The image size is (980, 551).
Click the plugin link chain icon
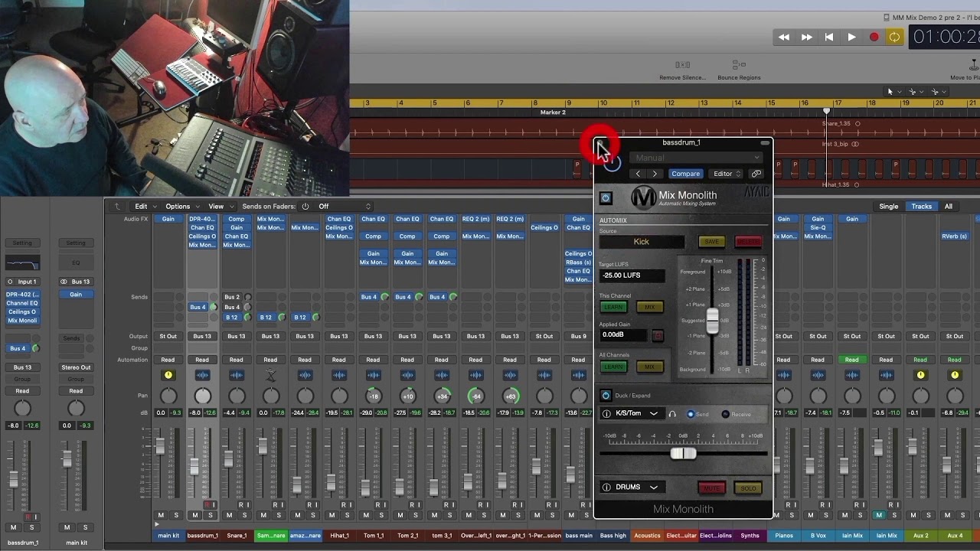coord(756,174)
